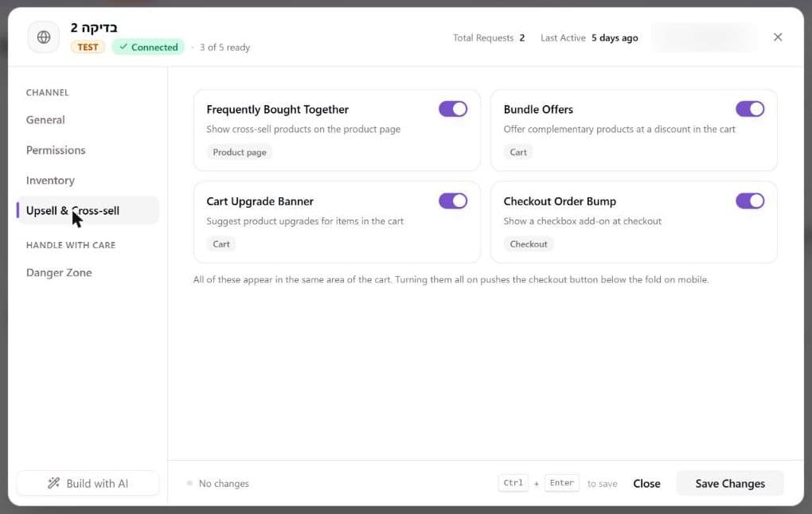Click the 'Last Active' label
This screenshot has width=812, height=514.
(563, 37)
